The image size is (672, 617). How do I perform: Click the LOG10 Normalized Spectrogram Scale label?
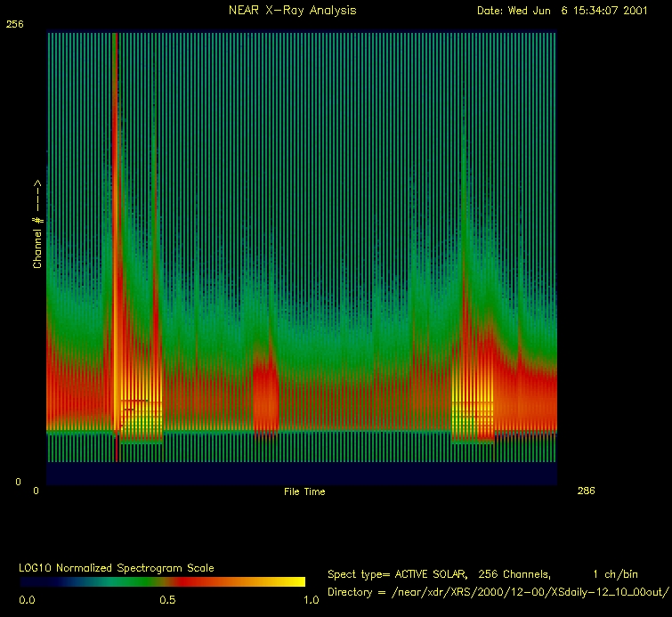117,567
